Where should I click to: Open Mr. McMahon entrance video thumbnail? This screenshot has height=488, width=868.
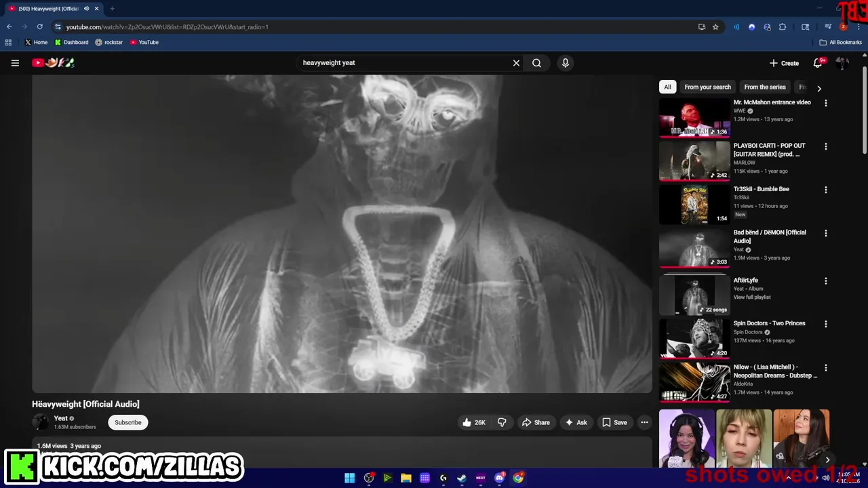pos(694,117)
